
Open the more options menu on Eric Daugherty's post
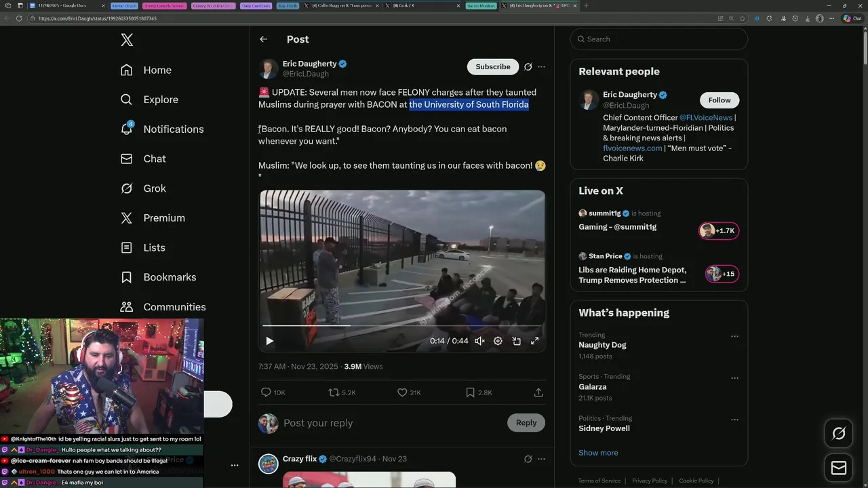tap(541, 66)
